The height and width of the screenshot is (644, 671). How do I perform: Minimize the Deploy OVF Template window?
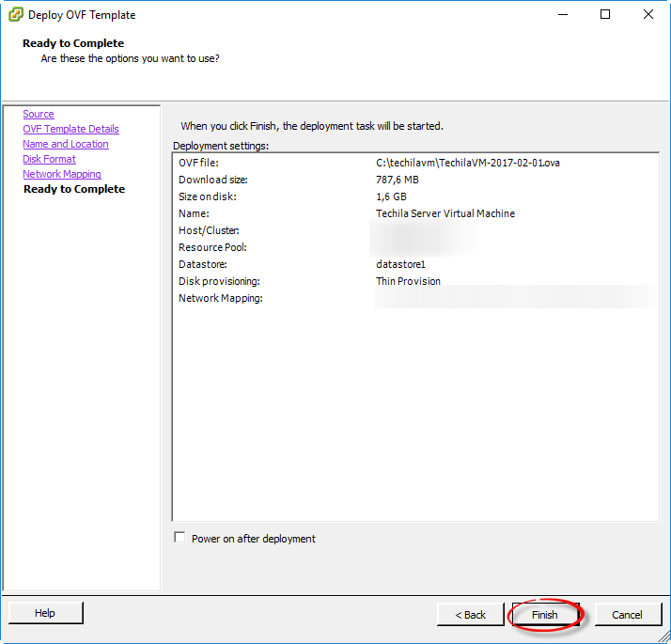coord(562,15)
